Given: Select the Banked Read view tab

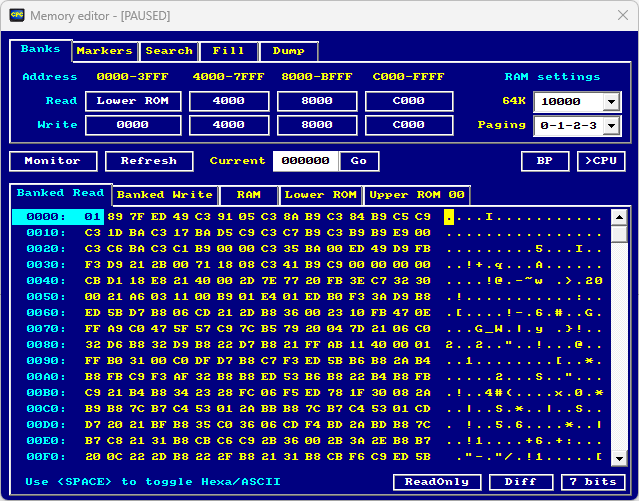Looking at the screenshot, I should coord(60,193).
